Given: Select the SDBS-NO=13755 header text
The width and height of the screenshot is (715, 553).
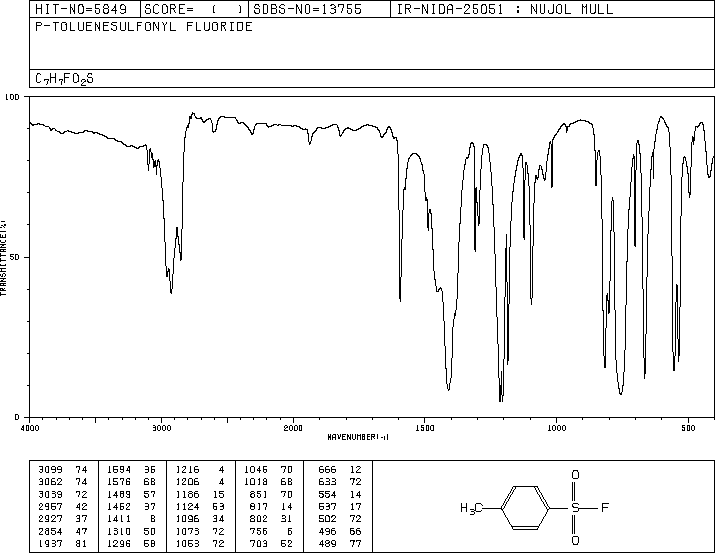Looking at the screenshot, I should [x=307, y=9].
